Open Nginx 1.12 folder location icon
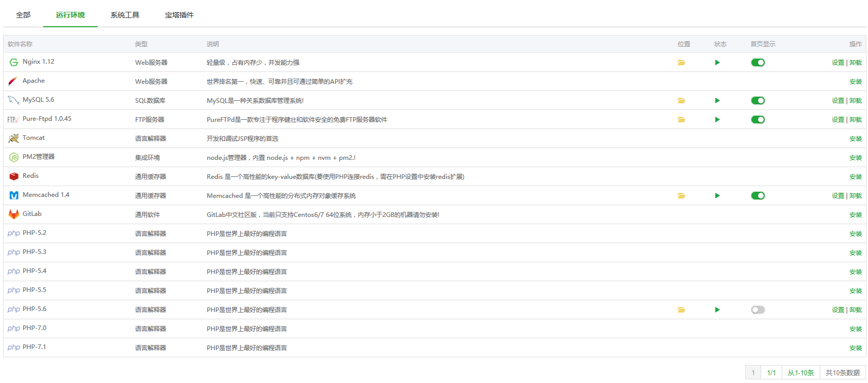 pyautogui.click(x=681, y=63)
